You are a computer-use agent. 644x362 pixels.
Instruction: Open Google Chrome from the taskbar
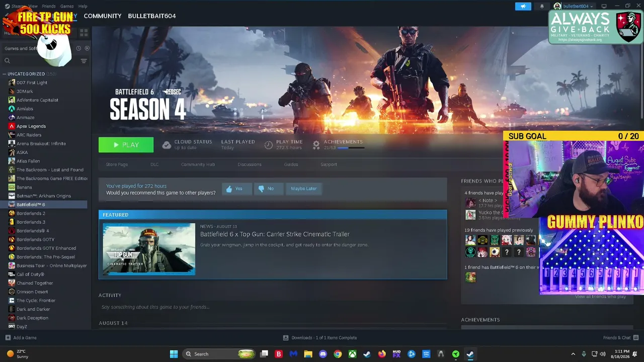click(x=338, y=354)
